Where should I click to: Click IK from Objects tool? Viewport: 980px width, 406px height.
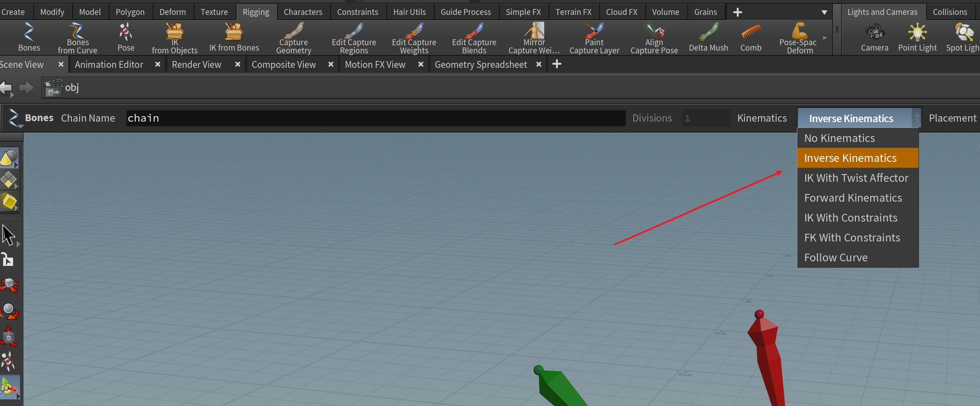point(174,38)
